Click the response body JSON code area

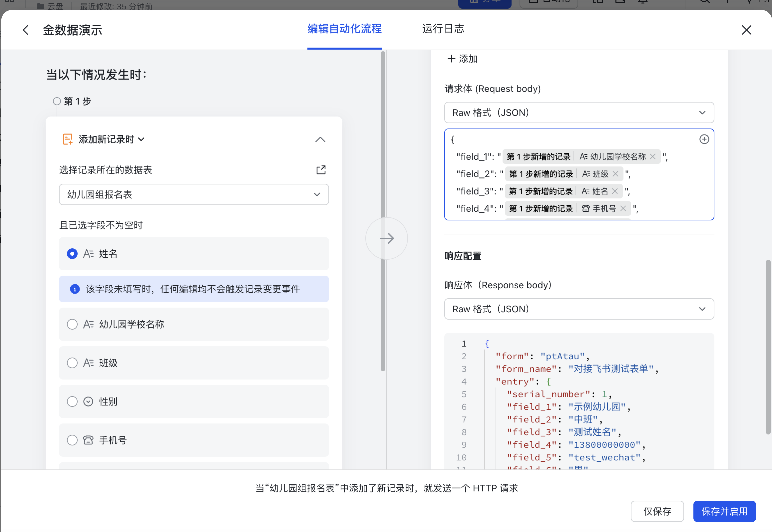579,401
